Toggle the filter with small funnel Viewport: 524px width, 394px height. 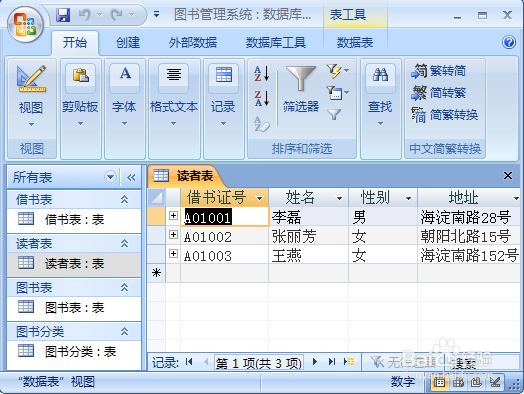(x=334, y=115)
